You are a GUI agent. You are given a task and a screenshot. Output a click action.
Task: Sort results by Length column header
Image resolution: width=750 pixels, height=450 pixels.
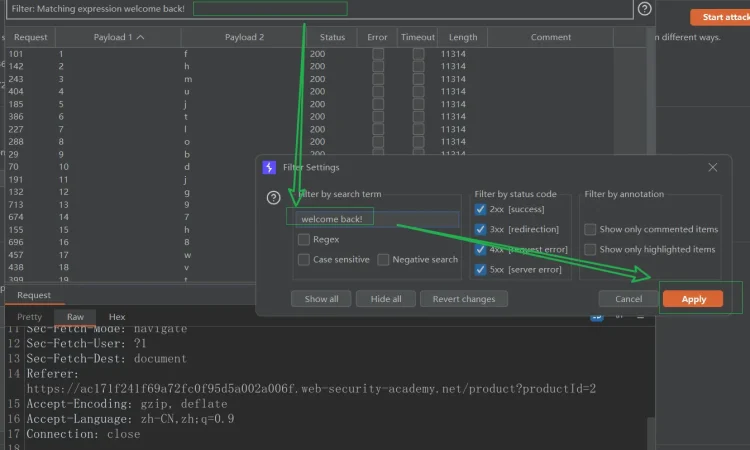463,37
